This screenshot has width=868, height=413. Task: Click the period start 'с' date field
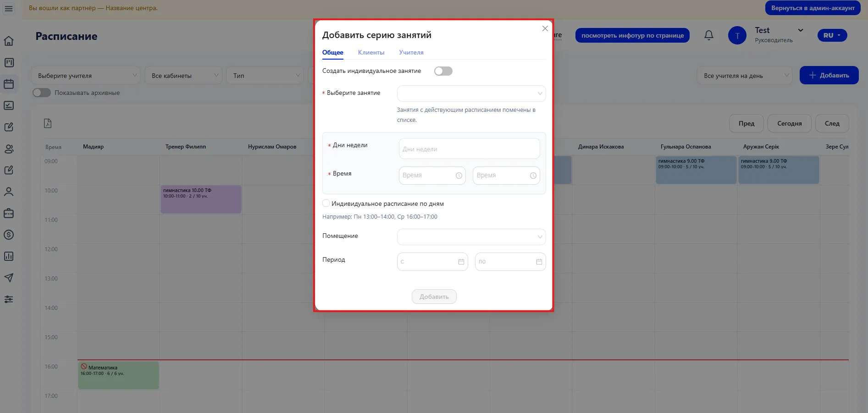(x=432, y=262)
